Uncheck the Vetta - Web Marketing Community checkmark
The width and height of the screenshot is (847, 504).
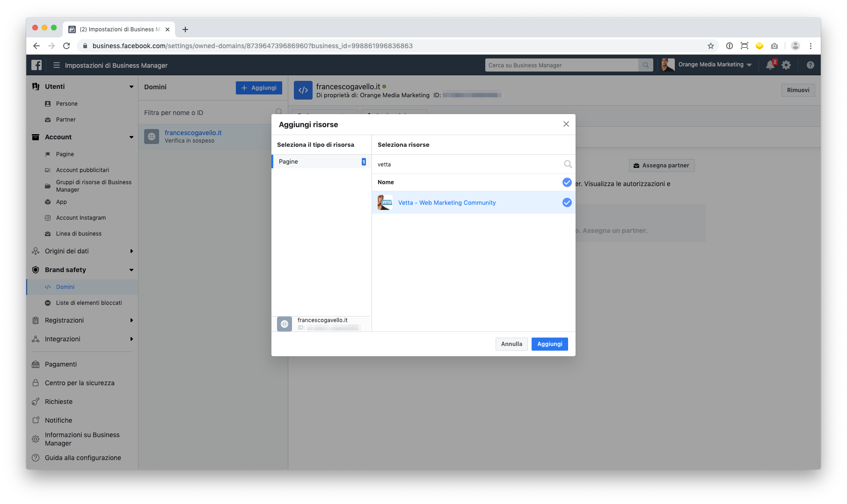click(567, 202)
